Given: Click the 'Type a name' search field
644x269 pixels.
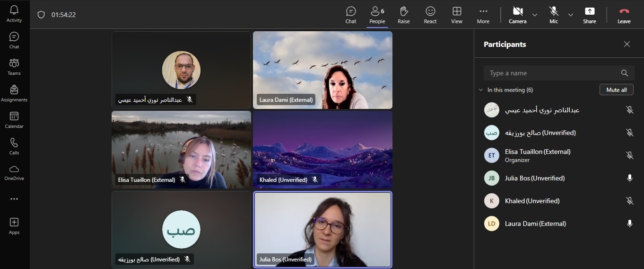Looking at the screenshot, I should tap(553, 73).
